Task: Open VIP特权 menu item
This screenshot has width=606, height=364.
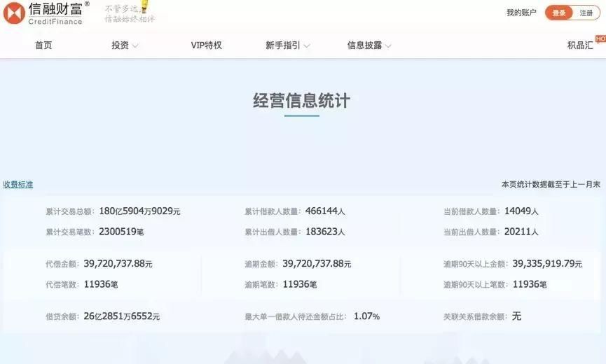Action: click(x=207, y=45)
